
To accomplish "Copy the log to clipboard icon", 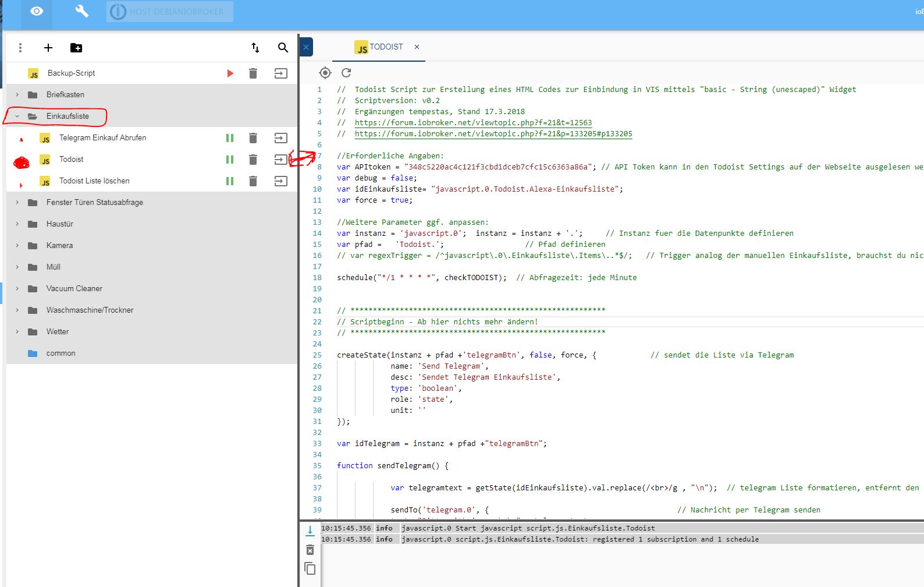I will (310, 568).
